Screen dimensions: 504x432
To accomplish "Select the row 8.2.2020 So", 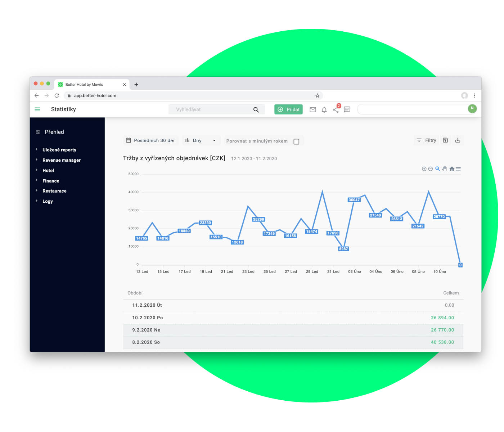I will (293, 342).
